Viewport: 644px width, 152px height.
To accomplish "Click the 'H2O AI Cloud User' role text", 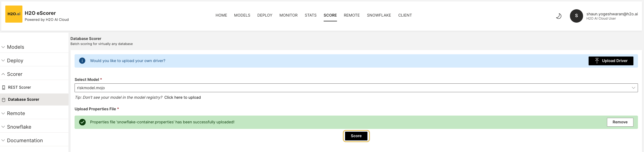I will (x=601, y=19).
